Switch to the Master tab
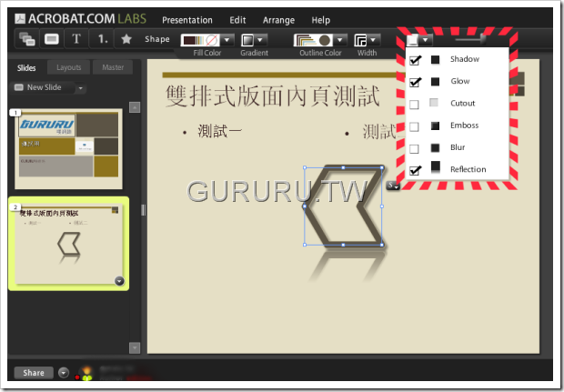Screen dimensions: 564x392 [x=113, y=67]
